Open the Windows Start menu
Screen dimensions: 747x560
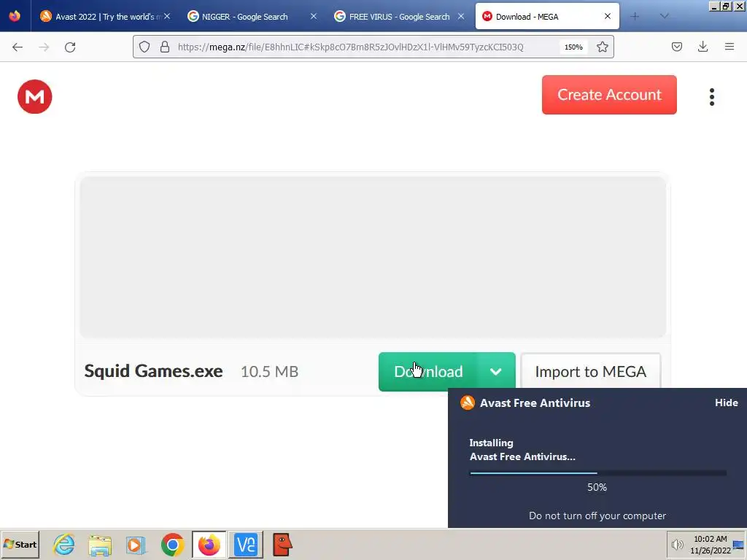click(x=20, y=544)
